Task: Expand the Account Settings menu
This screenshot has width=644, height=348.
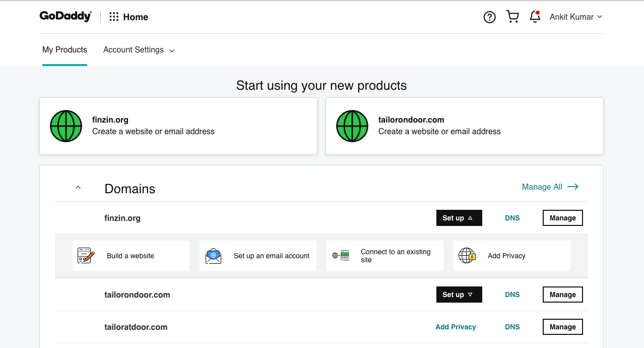Action: click(x=139, y=50)
